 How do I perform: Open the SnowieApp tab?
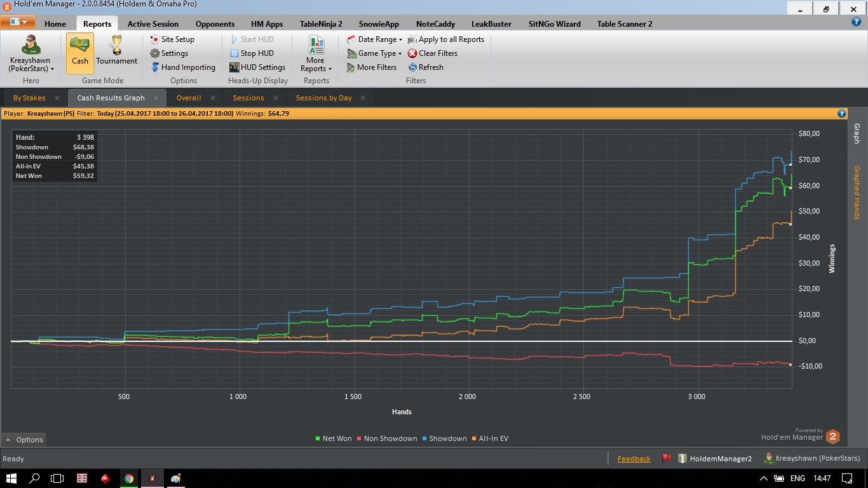(379, 24)
